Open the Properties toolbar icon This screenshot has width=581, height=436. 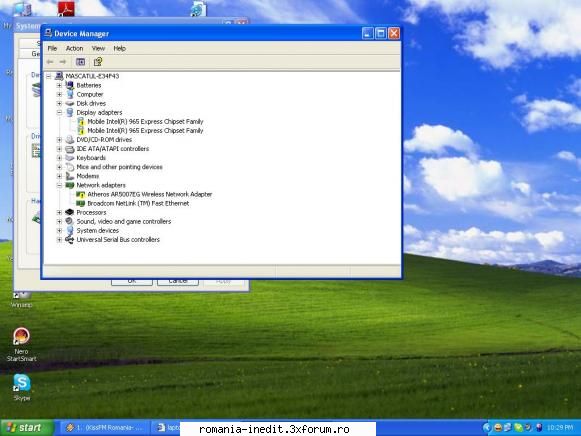80,62
